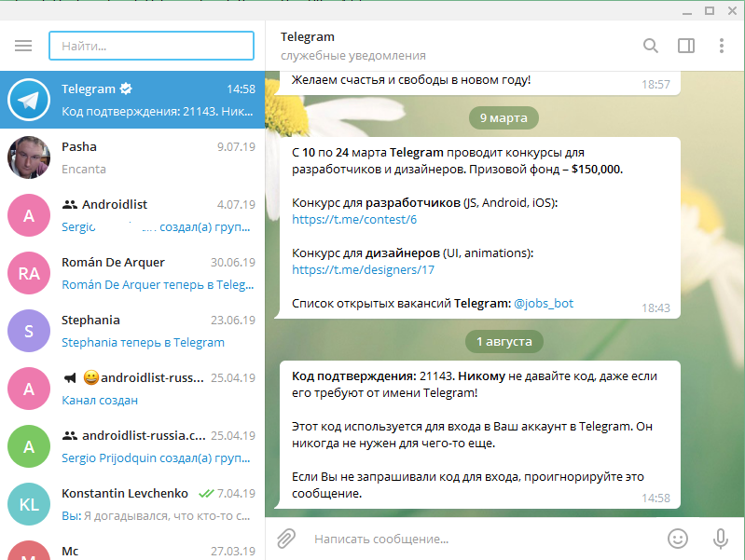745x560 pixels.
Task: Open the emoji picker
Action: coord(678,539)
